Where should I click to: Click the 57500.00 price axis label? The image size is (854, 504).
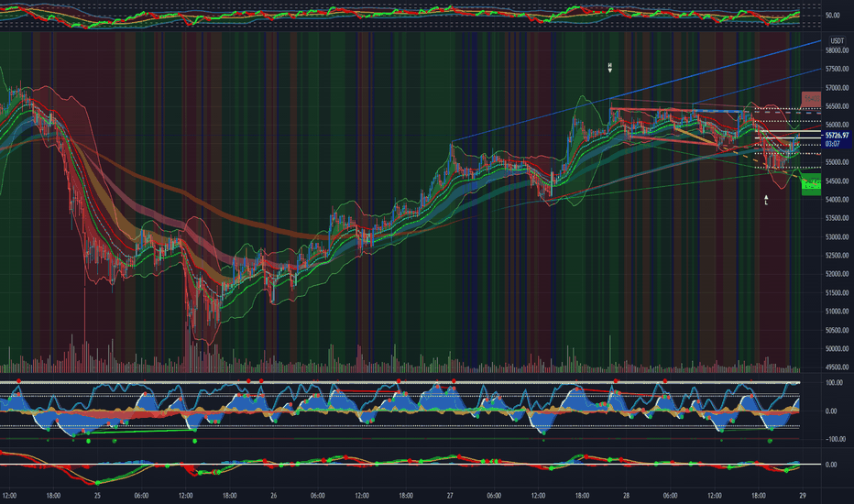click(837, 70)
